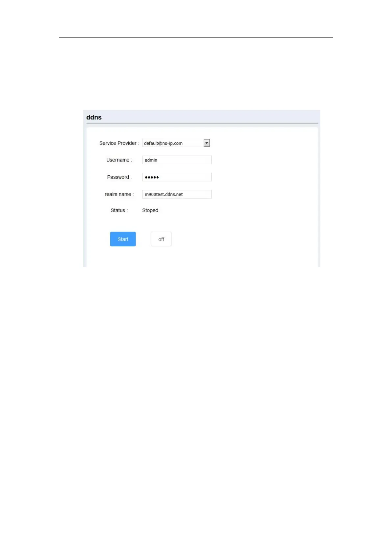
Task: Click the Stoped status text
Action: (x=150, y=210)
